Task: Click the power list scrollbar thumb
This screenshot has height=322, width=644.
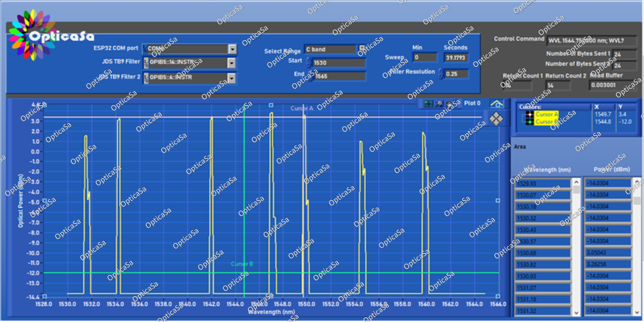Action: (637, 201)
